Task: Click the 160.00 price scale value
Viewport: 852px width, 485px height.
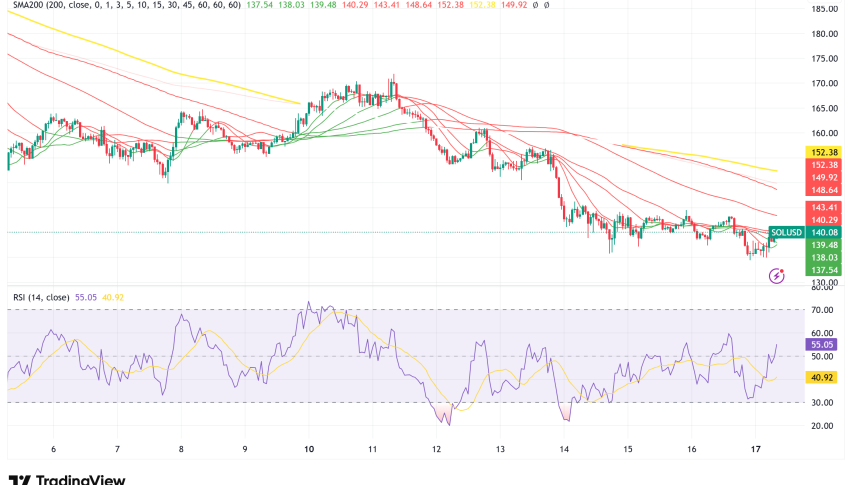Action: [826, 133]
